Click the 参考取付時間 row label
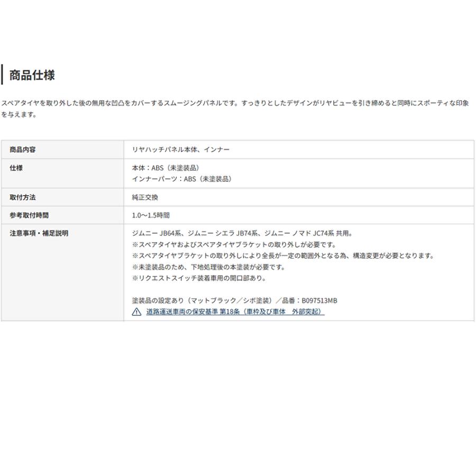Screen dimensions: 476x476 pos(29,215)
